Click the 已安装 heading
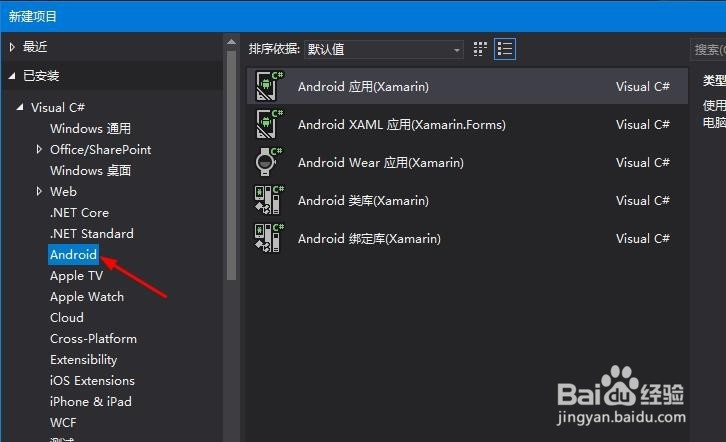This screenshot has width=726, height=442. [41, 75]
